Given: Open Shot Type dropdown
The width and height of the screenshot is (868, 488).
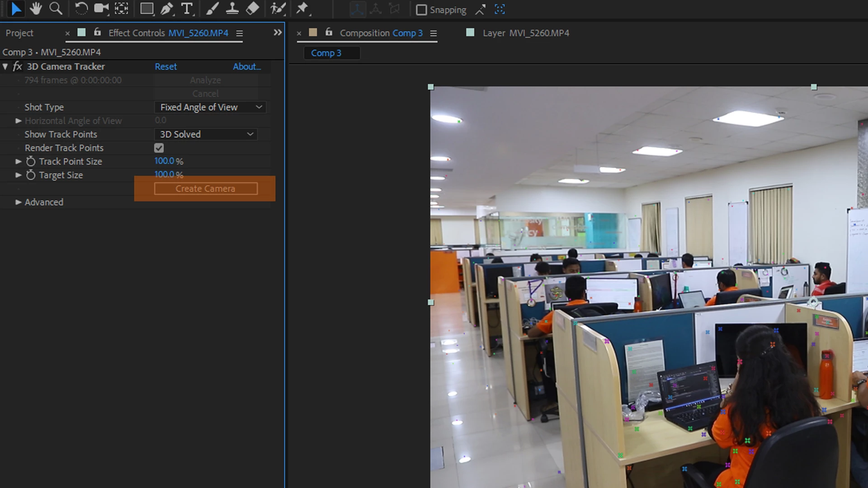Looking at the screenshot, I should pos(210,107).
